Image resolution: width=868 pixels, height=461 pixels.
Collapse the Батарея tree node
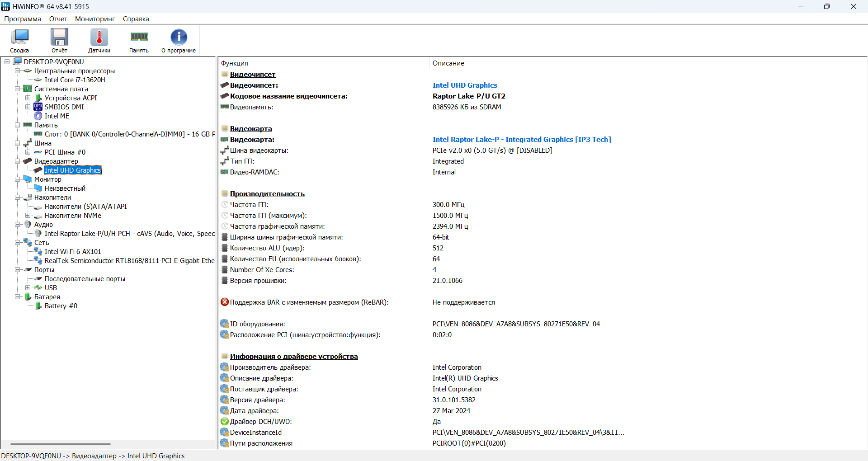(17, 297)
